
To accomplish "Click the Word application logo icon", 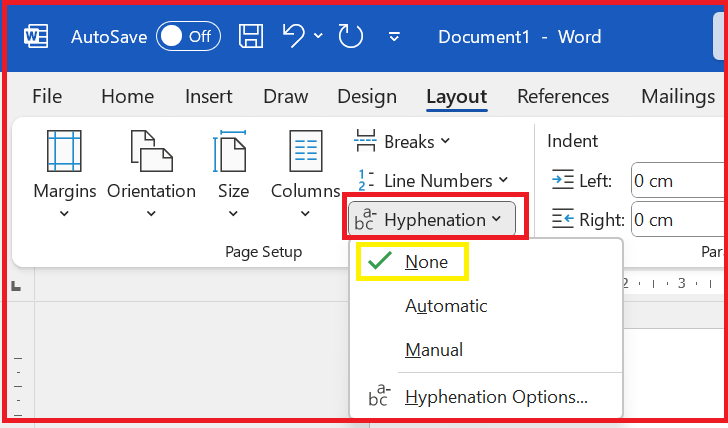I will click(x=36, y=36).
